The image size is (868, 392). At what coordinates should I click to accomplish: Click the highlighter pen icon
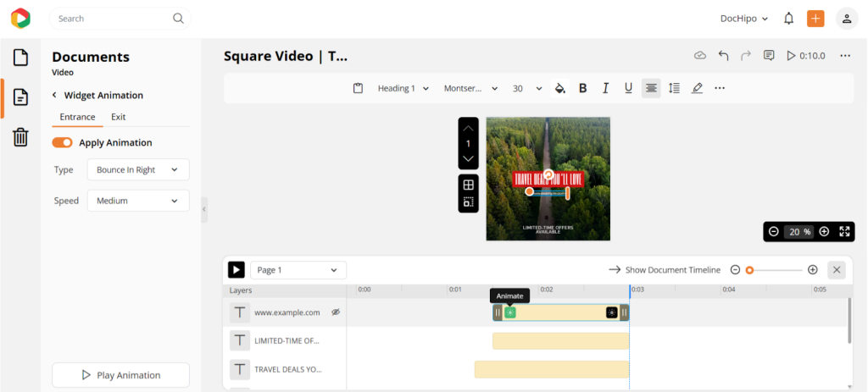[697, 88]
